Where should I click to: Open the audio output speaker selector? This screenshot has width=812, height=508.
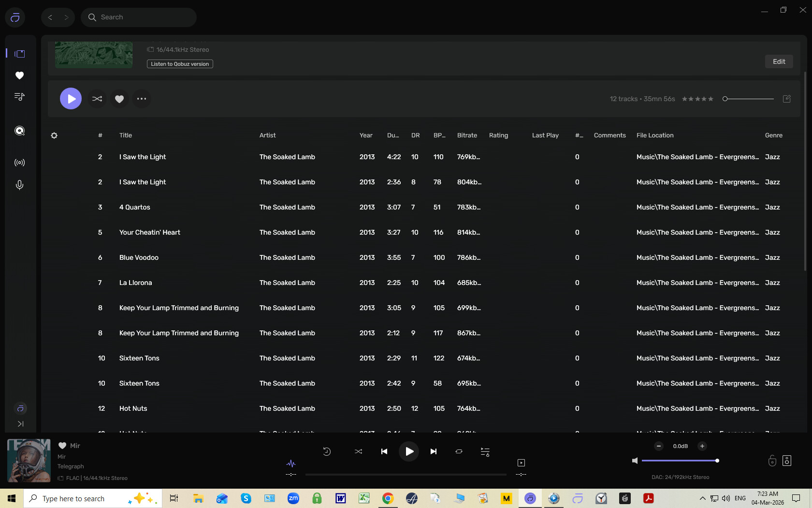coord(787,461)
